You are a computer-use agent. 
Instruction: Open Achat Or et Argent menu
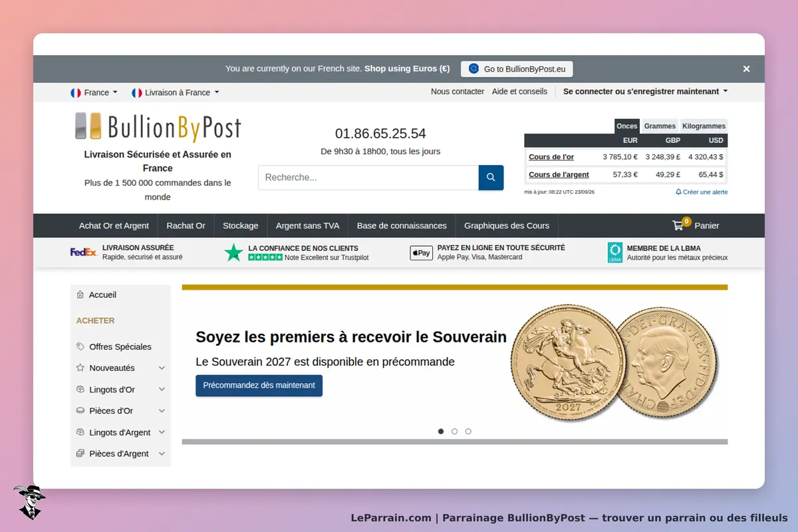pyautogui.click(x=114, y=225)
